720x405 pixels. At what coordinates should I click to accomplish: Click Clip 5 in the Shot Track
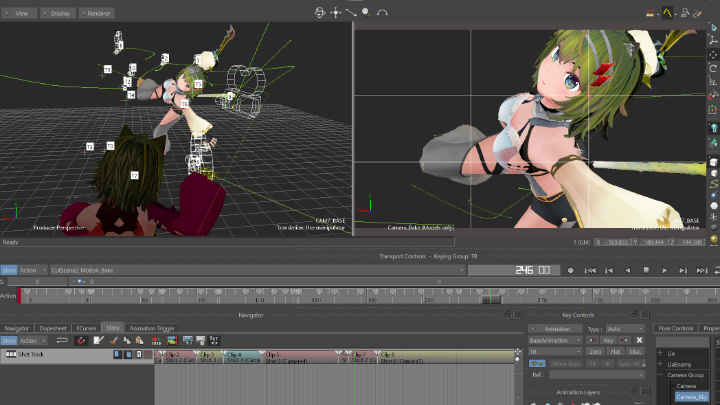[x=301, y=355]
